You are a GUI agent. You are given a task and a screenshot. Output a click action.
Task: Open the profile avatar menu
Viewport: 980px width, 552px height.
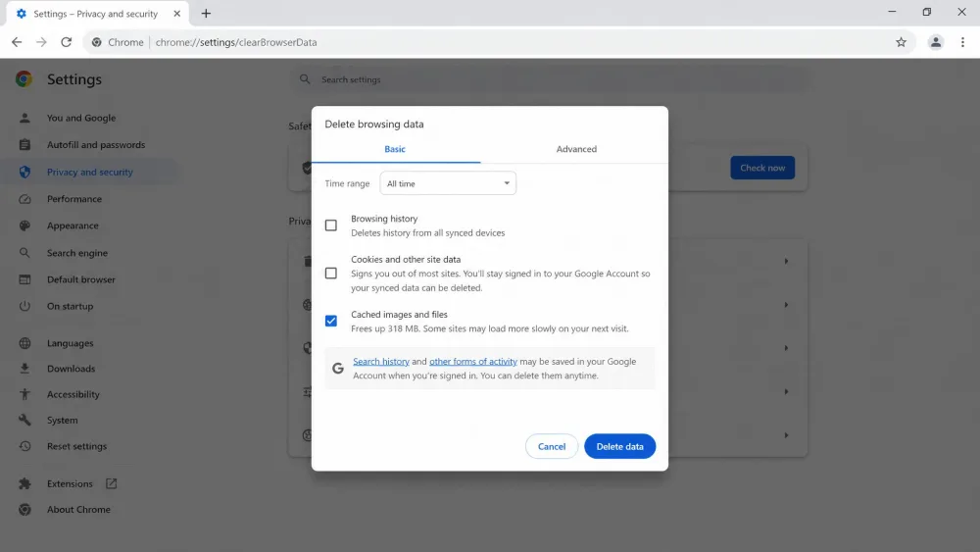pyautogui.click(x=936, y=42)
